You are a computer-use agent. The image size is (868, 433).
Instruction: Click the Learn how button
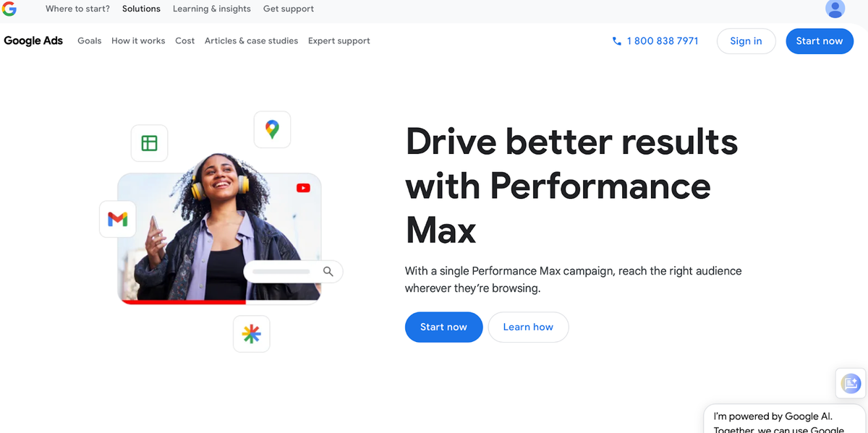point(528,327)
